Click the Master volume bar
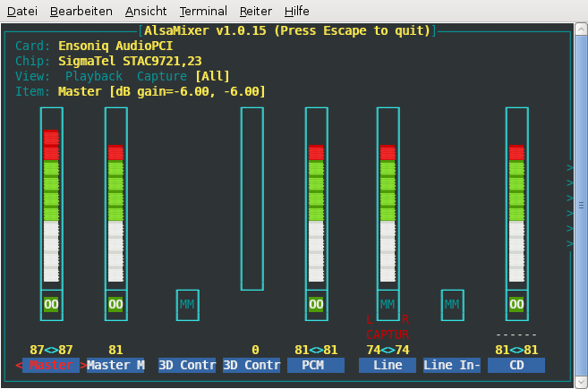The image size is (588, 389). tap(51, 199)
